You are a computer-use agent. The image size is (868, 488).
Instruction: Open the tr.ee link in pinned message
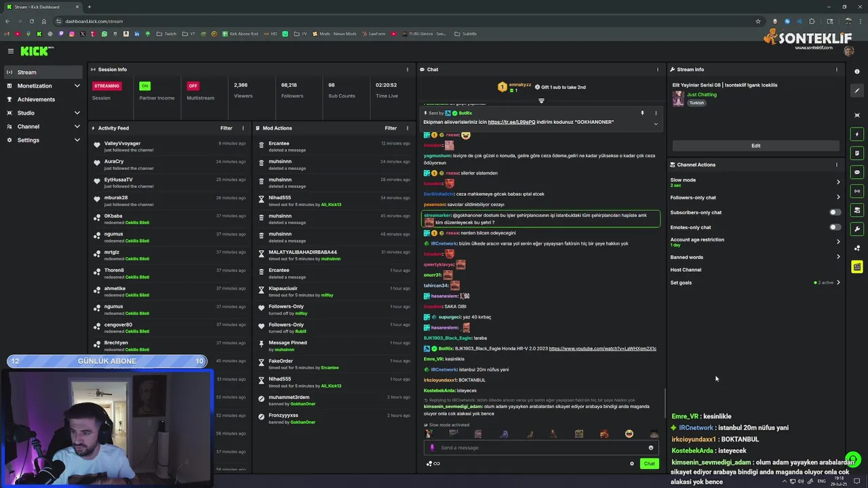point(511,122)
